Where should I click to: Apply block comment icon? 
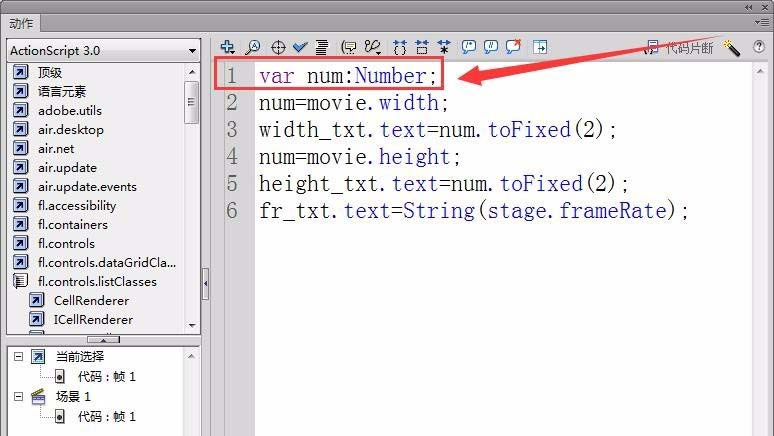[468, 47]
